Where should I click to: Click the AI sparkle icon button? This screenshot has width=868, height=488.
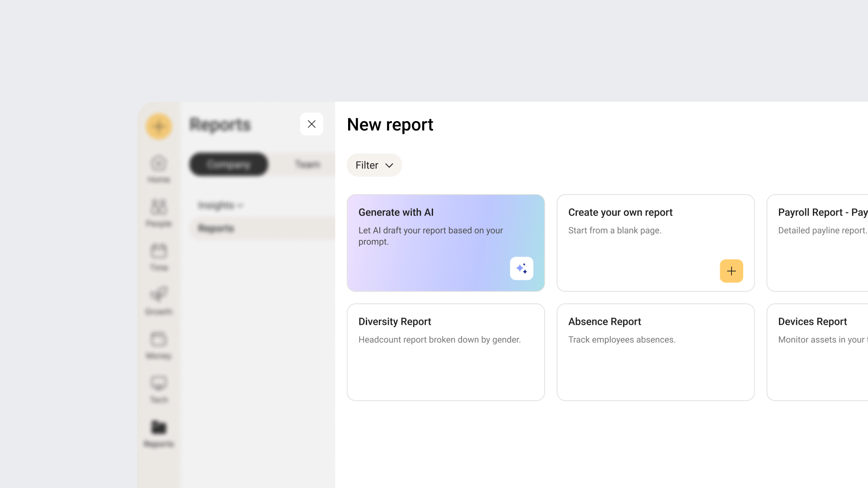coord(521,268)
